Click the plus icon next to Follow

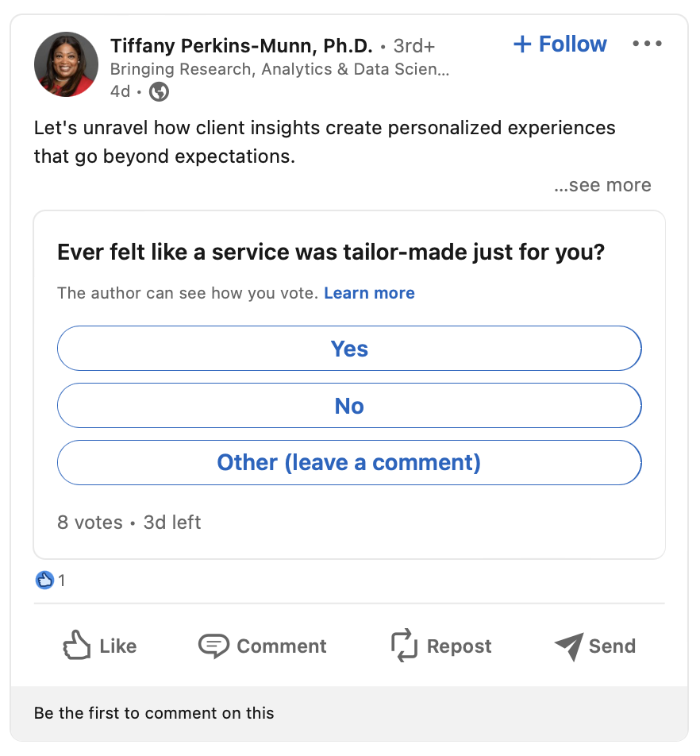[522, 44]
